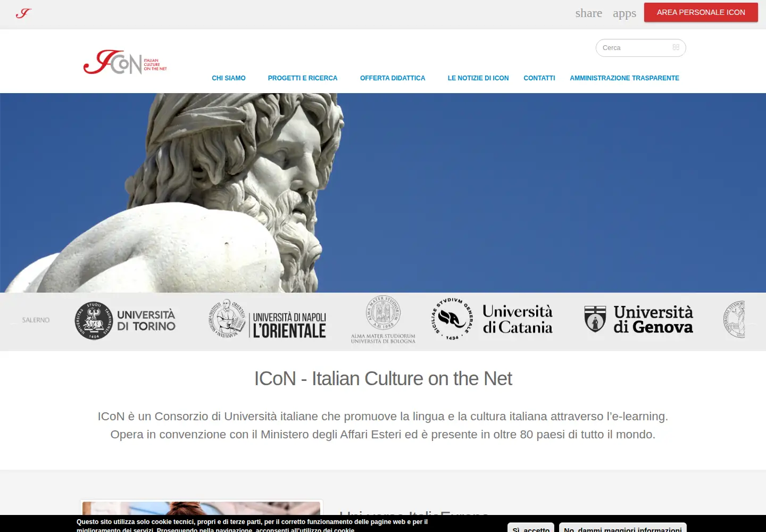Viewport: 766px width, 532px height.
Task: Open the apps menu in top bar
Action: [625, 13]
